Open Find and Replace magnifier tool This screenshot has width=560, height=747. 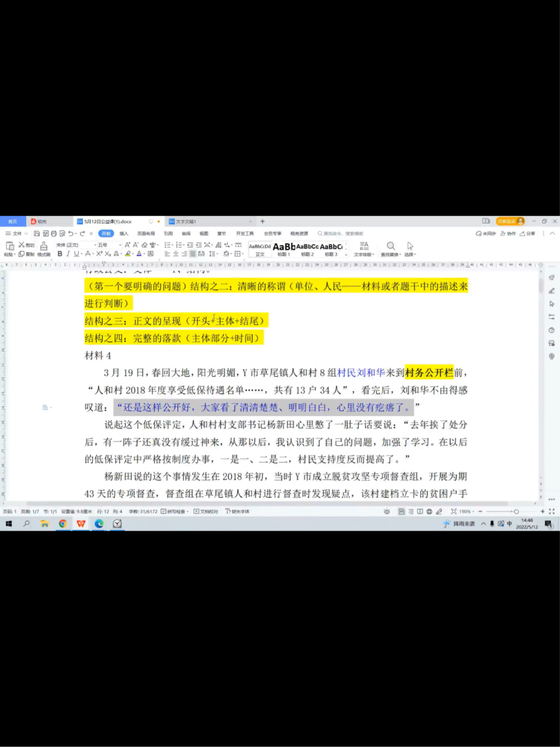click(x=391, y=247)
